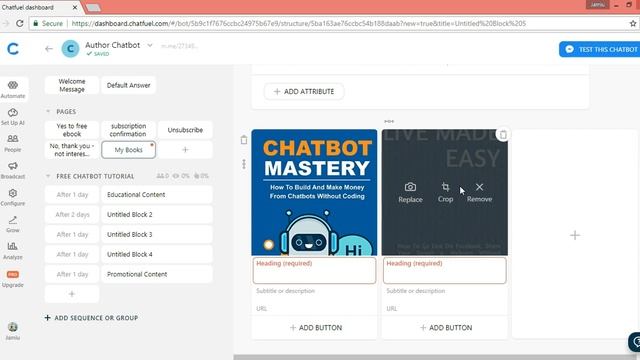Screen dimensions: 640x360
Task: Click the second card Subtitle field
Action: coord(444,291)
